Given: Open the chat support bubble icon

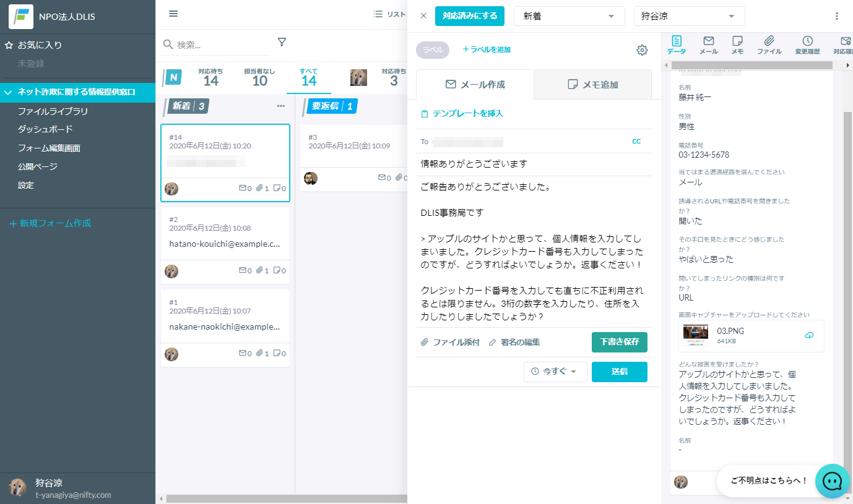Looking at the screenshot, I should (832, 481).
